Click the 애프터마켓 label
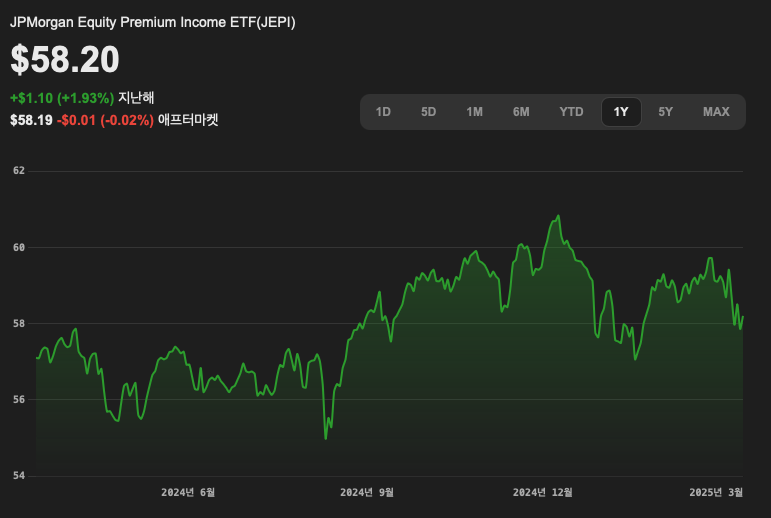The height and width of the screenshot is (518, 771). (188, 120)
